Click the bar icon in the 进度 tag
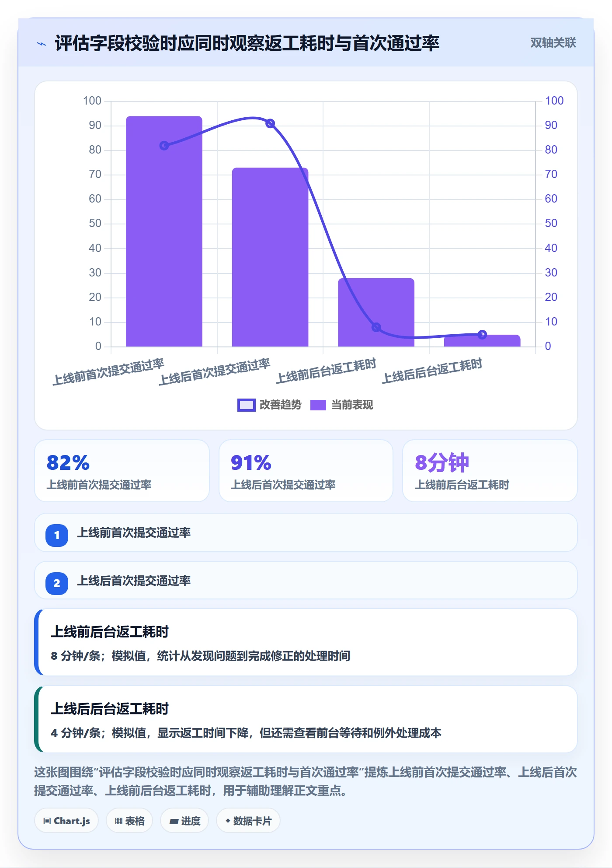612x868 pixels. point(174,822)
